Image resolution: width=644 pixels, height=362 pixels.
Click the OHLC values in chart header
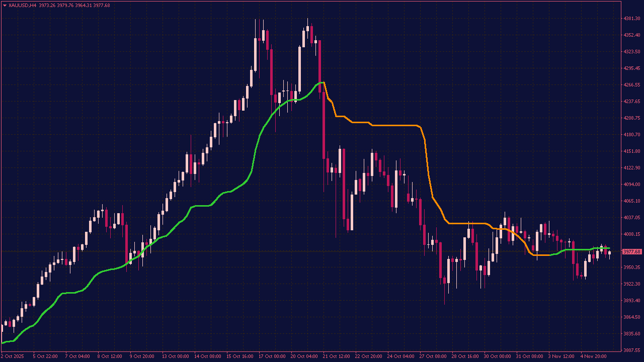click(74, 6)
